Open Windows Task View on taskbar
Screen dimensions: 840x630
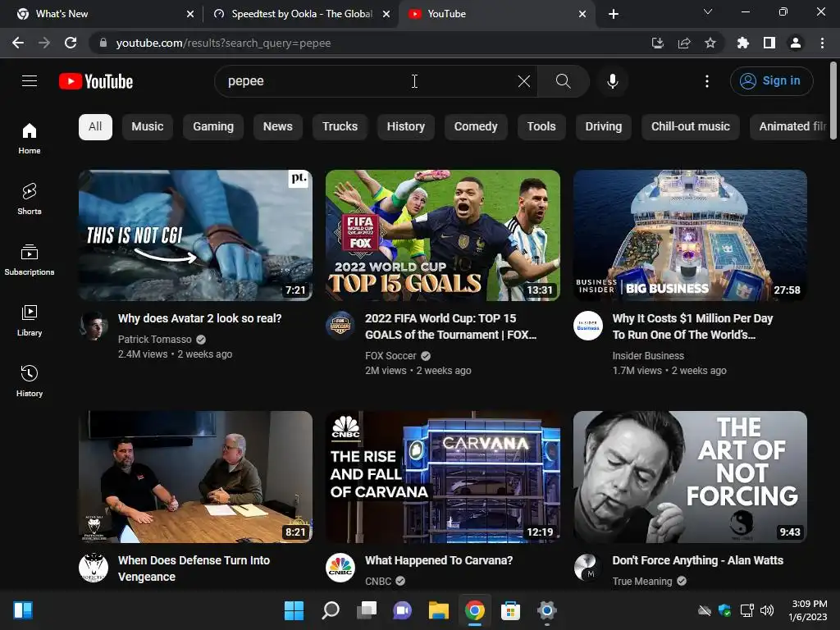[367, 610]
